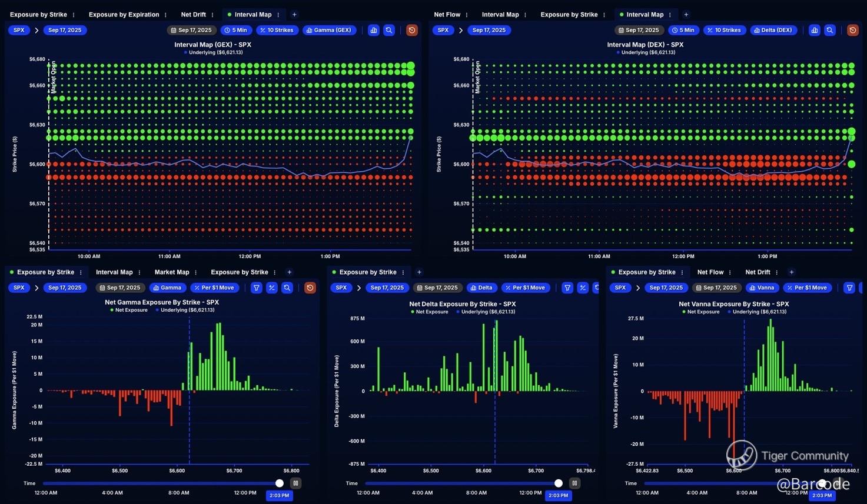The width and height of the screenshot is (867, 504).
Task: Open the Gamma (GEX) metric dropdown
Action: coord(329,30)
